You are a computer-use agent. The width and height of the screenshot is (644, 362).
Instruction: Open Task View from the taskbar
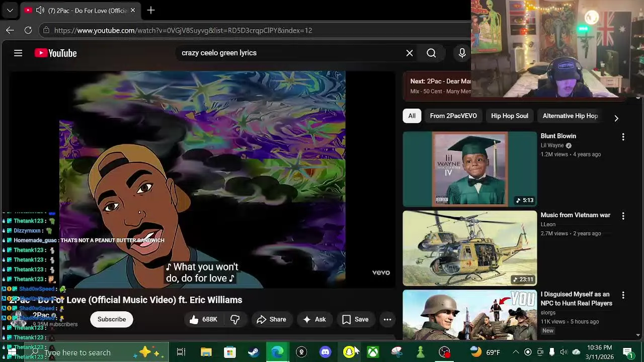181,352
